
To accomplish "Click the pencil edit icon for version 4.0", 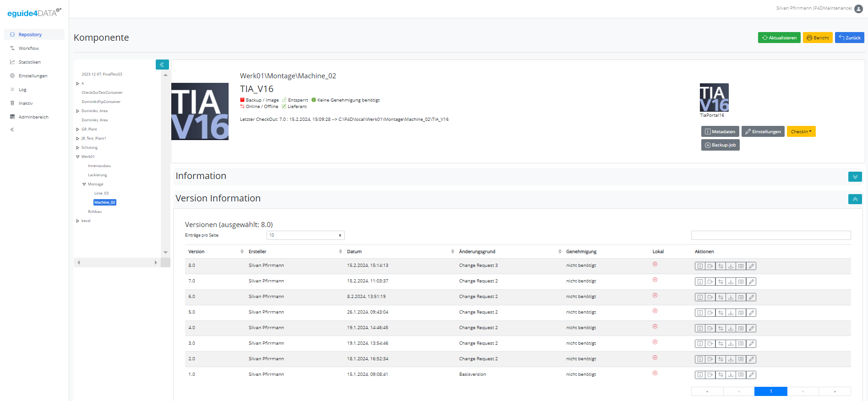I will (x=751, y=328).
